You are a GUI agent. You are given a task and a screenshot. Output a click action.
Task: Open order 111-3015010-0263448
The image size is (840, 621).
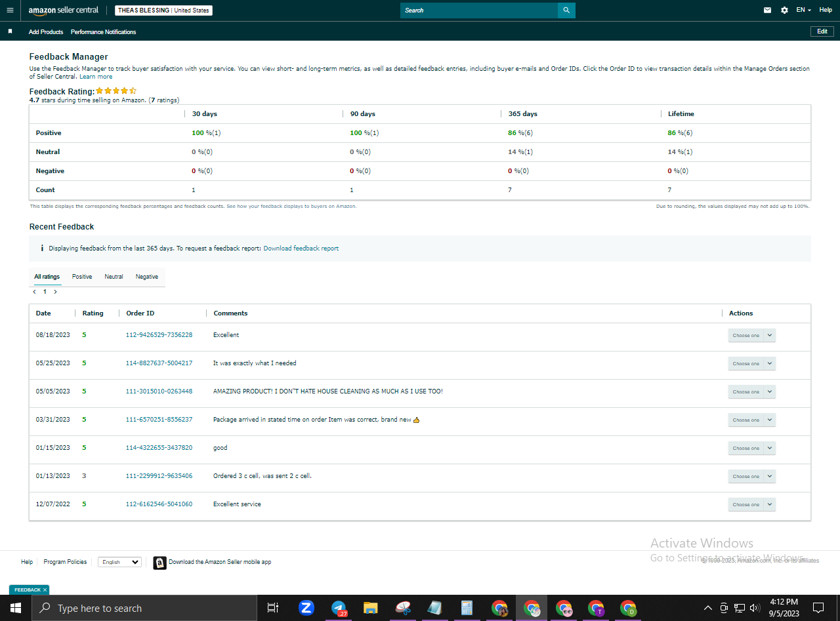(159, 391)
